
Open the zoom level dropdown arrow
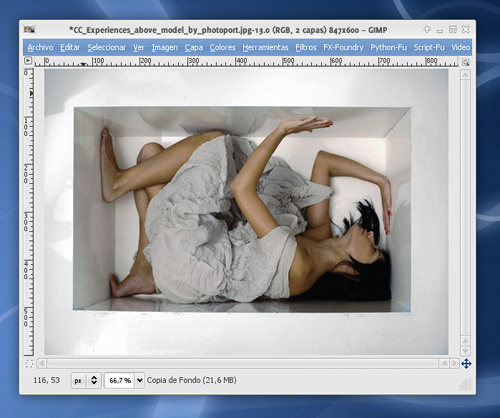[x=140, y=380]
